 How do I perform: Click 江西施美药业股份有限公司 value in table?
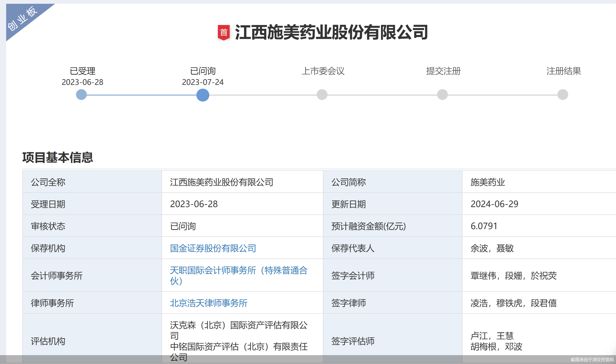(x=222, y=182)
